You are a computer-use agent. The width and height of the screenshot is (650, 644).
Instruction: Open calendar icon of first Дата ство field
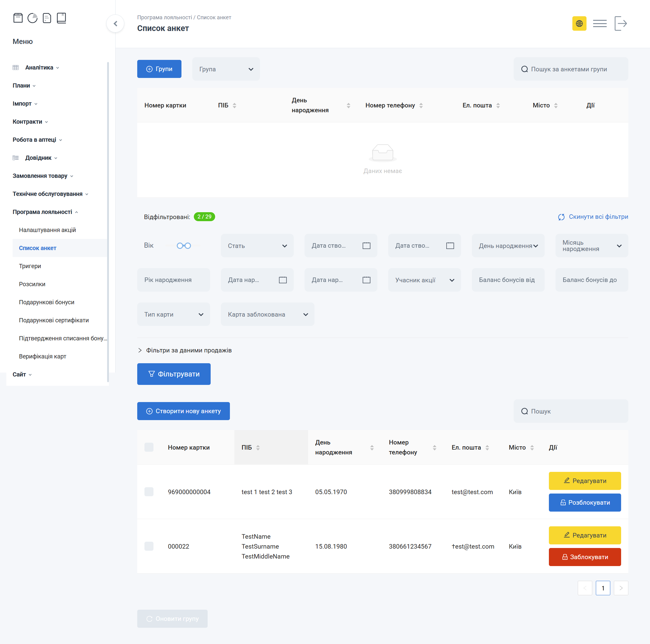click(367, 246)
